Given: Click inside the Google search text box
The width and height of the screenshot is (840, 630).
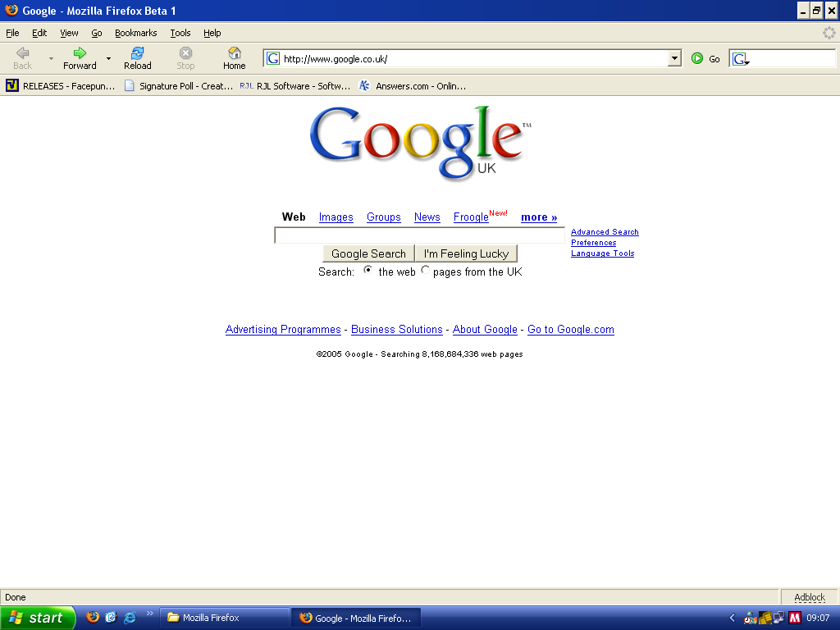Looking at the screenshot, I should (x=419, y=235).
